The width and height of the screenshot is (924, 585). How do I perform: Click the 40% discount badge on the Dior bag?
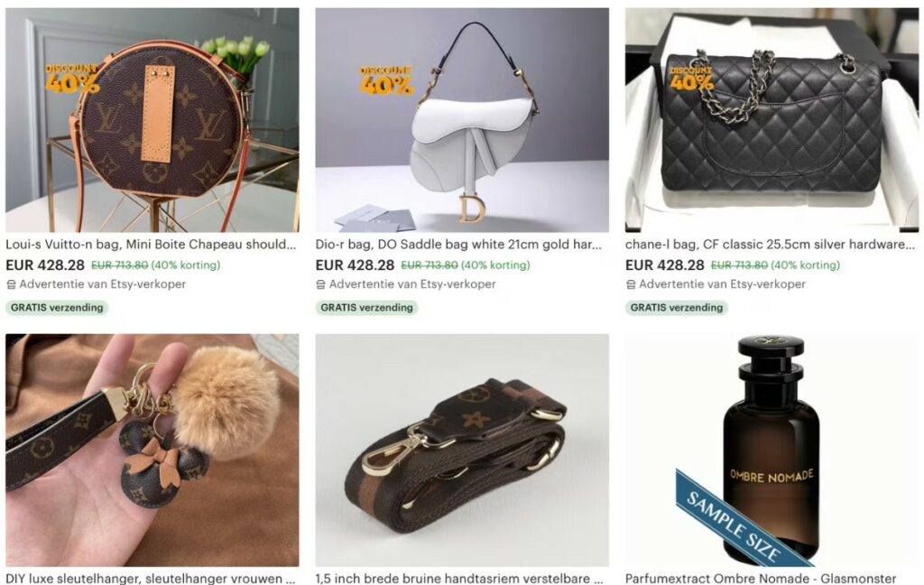click(x=386, y=80)
